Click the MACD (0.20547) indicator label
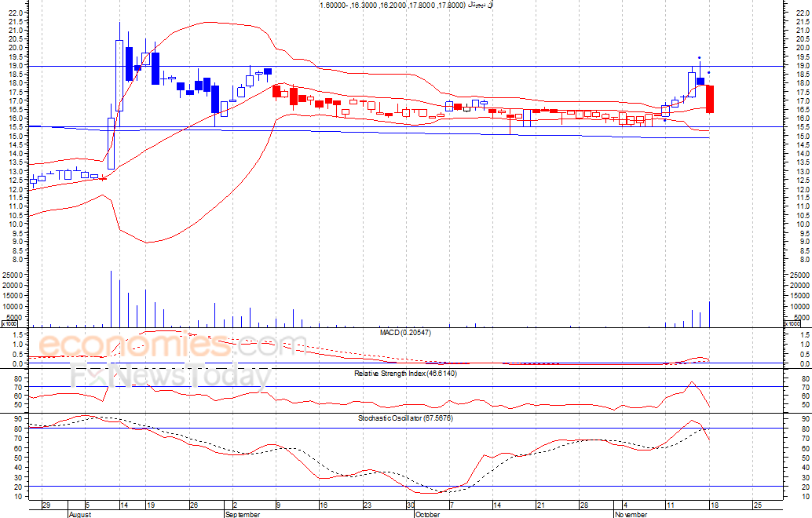This screenshot has height=518, width=812. (405, 332)
